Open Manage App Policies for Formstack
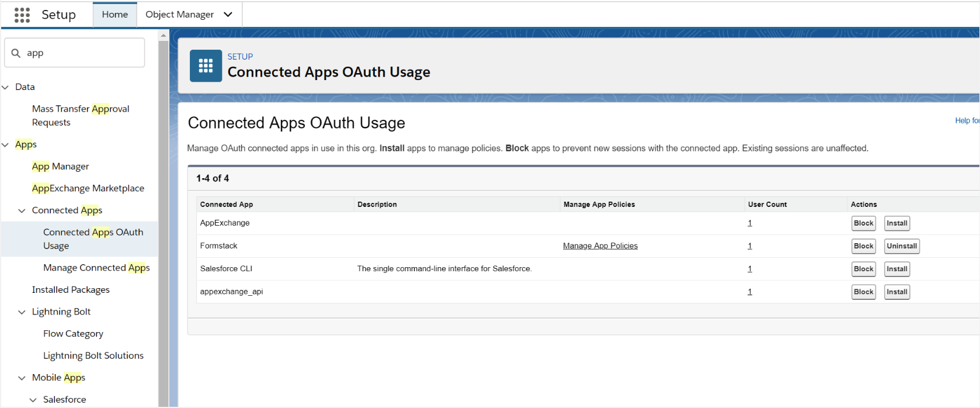980x408 pixels. (600, 246)
